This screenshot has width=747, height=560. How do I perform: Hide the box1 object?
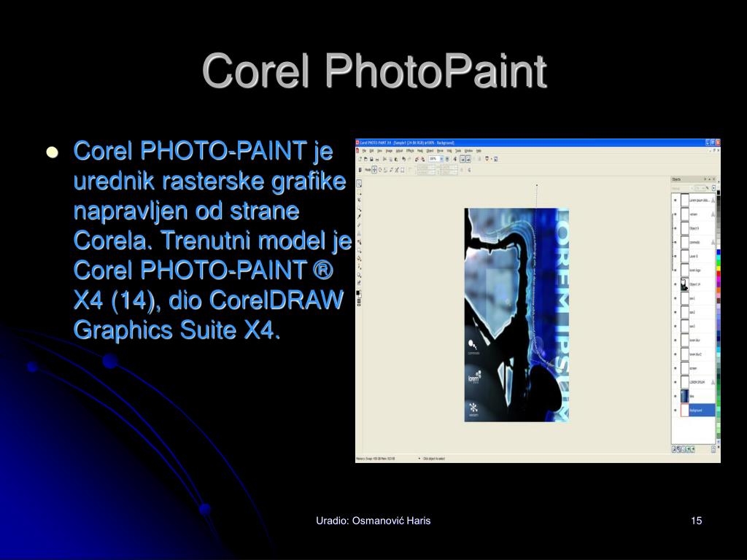tap(675, 298)
